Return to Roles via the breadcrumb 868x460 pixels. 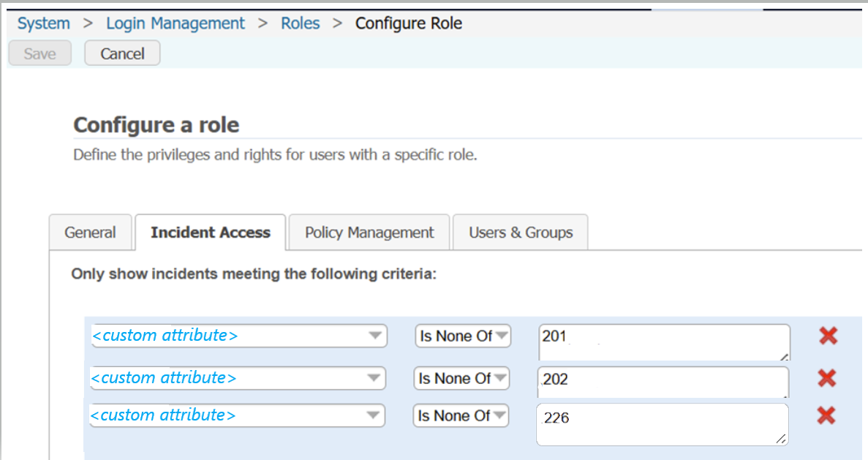pos(301,23)
